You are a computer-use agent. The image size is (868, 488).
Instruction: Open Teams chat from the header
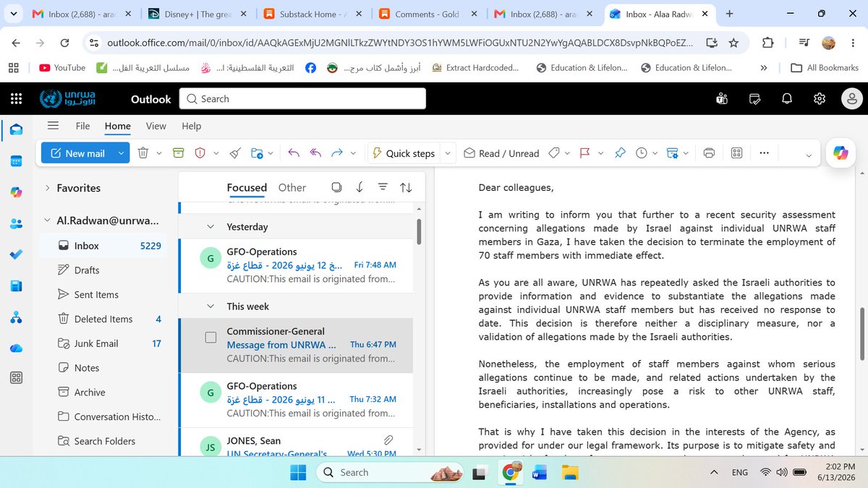click(721, 99)
